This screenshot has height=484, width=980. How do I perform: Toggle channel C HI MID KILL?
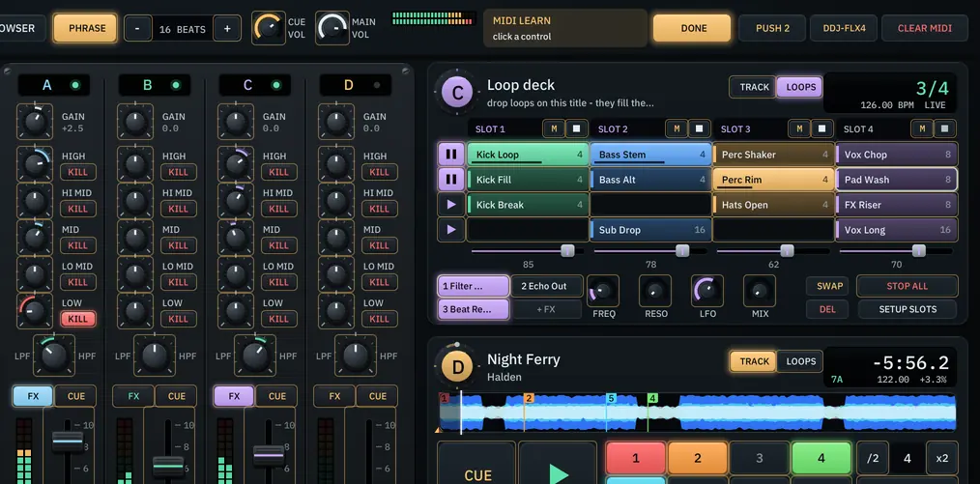tap(278, 209)
